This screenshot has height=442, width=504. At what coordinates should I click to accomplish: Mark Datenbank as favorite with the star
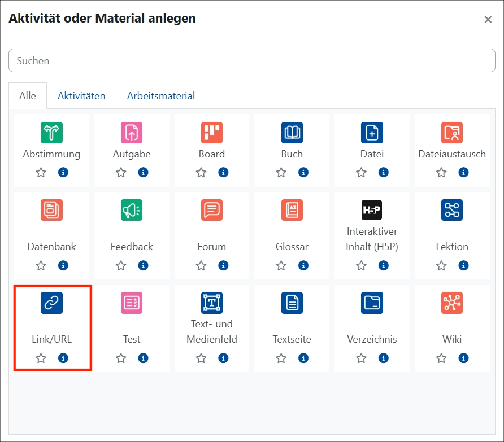click(41, 265)
